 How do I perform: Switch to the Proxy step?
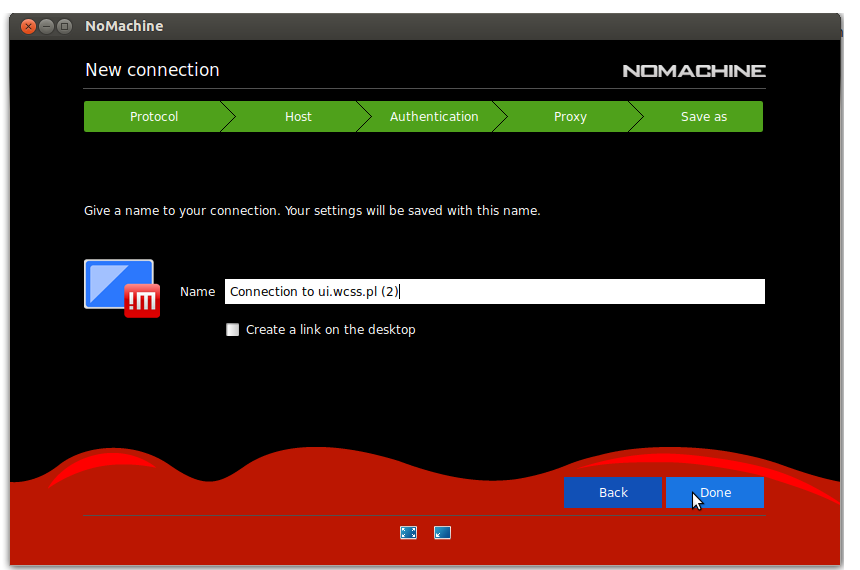pyautogui.click(x=570, y=117)
